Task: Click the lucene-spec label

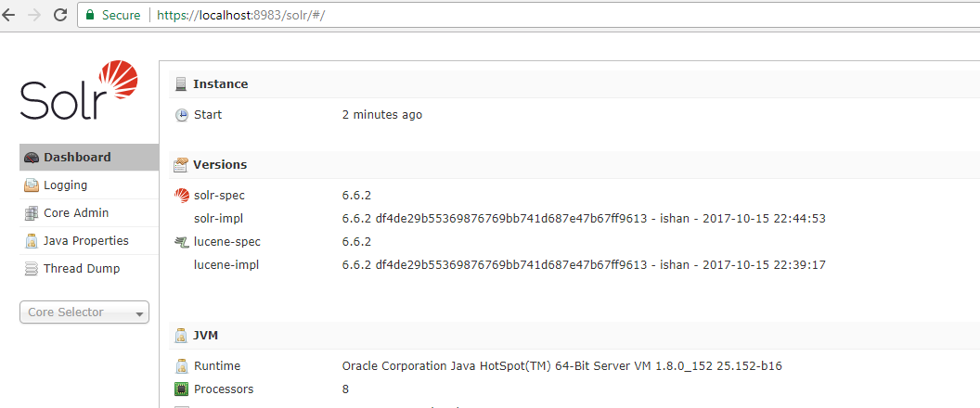Action: [227, 242]
